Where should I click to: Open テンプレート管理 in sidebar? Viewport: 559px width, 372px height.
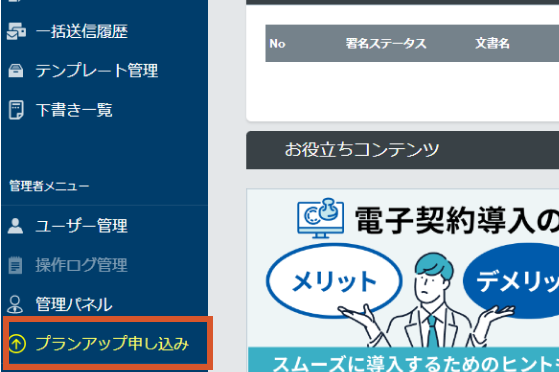pos(97,70)
